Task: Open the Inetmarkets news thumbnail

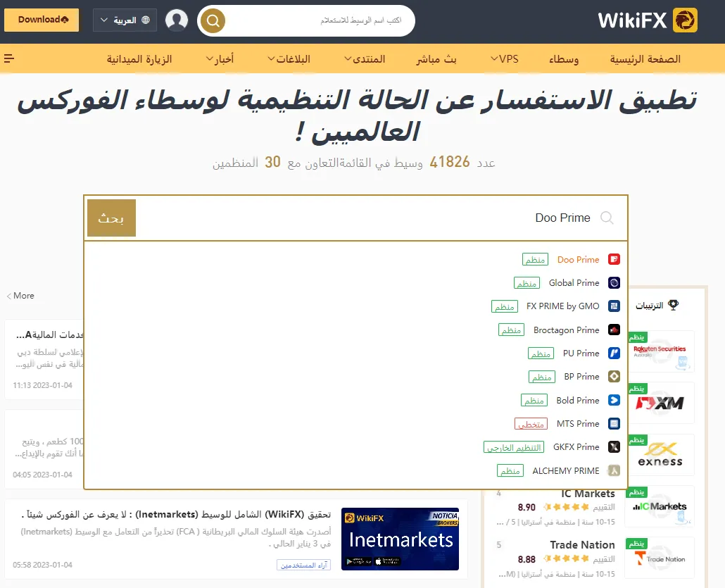Action: coord(400,539)
